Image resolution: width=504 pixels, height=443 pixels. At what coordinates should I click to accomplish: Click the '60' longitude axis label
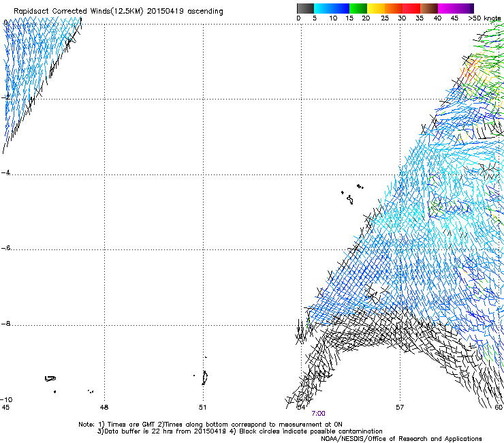coord(499,408)
